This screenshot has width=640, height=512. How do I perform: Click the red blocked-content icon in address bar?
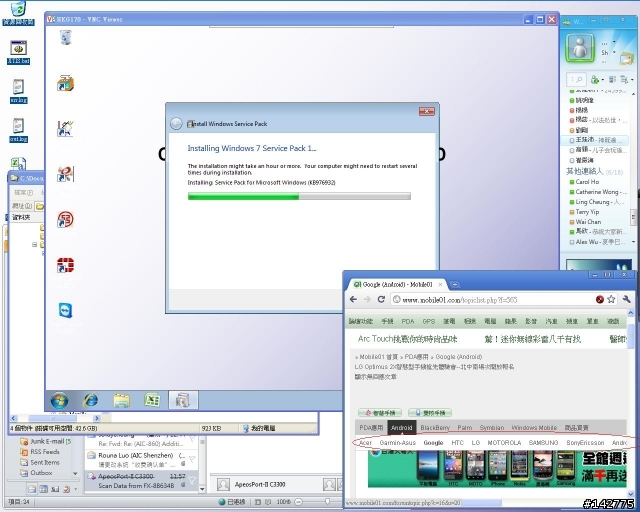tap(600, 300)
